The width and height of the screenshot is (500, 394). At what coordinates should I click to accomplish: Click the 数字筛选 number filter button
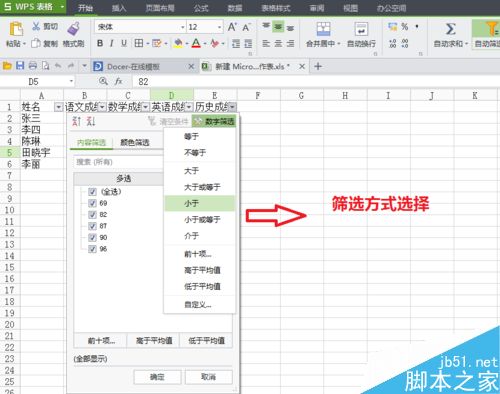214,121
